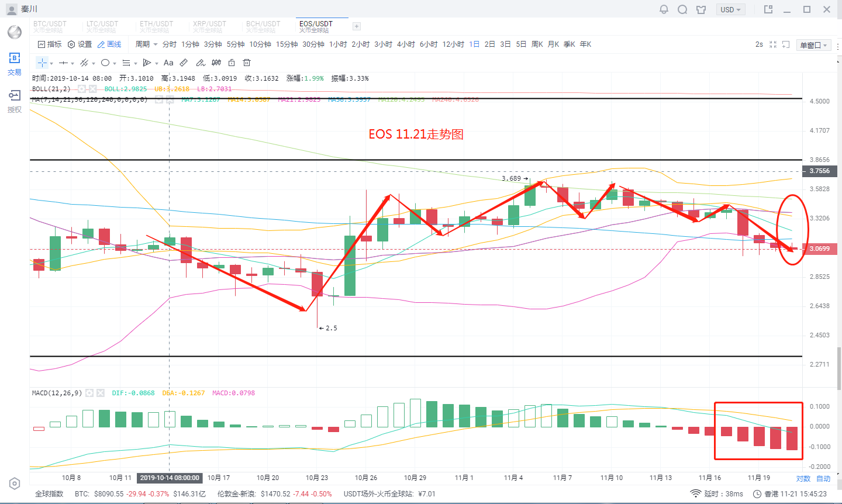The image size is (842, 504).
Task: Click the trash delete drawings icon
Action: (x=247, y=63)
